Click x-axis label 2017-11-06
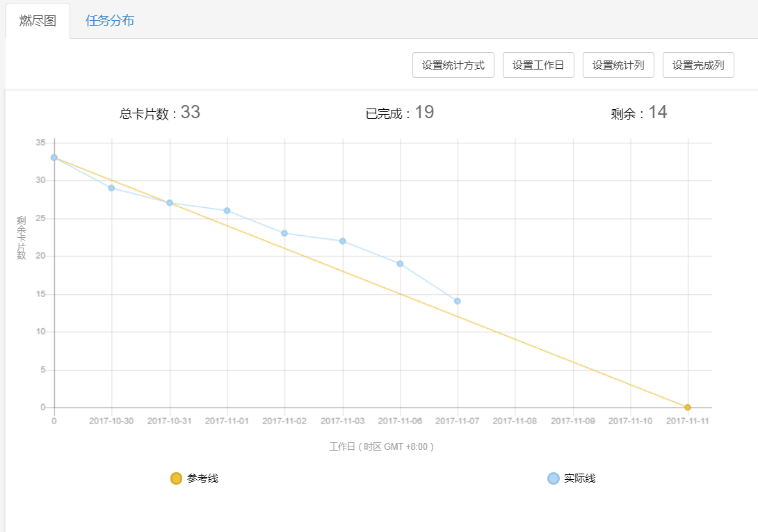 coord(400,421)
